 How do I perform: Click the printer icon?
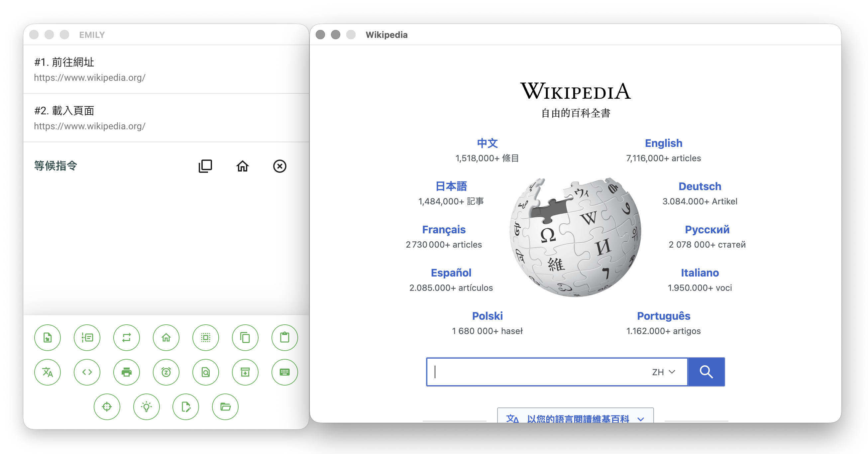pyautogui.click(x=126, y=372)
